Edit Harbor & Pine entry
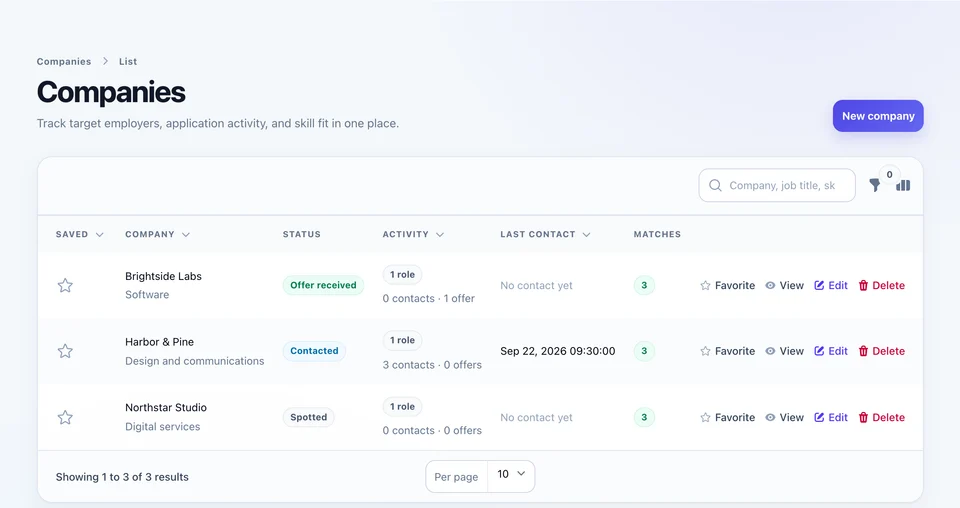Image resolution: width=960 pixels, height=508 pixels. click(831, 351)
